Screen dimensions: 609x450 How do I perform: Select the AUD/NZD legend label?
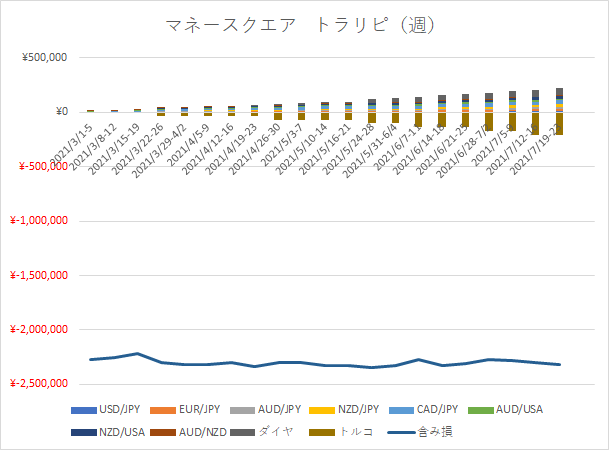(x=203, y=432)
